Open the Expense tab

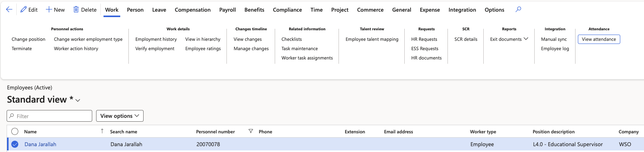tap(430, 10)
